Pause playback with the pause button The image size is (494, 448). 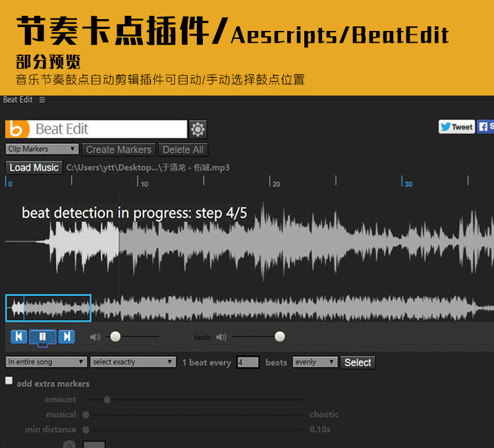click(43, 337)
